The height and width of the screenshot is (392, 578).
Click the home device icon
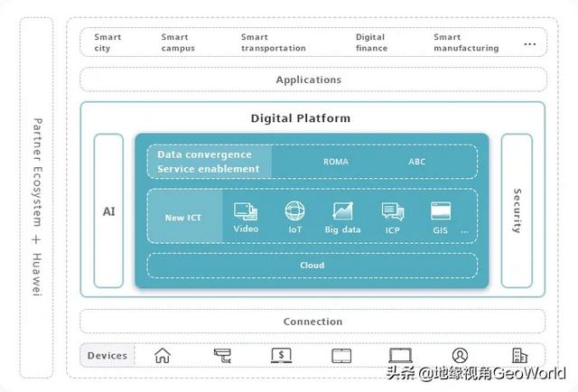click(x=163, y=356)
